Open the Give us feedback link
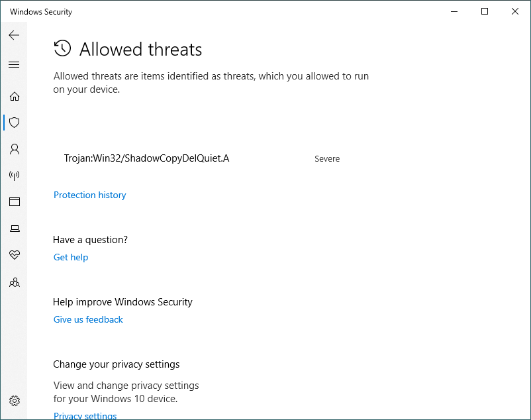The height and width of the screenshot is (420, 531). (88, 320)
